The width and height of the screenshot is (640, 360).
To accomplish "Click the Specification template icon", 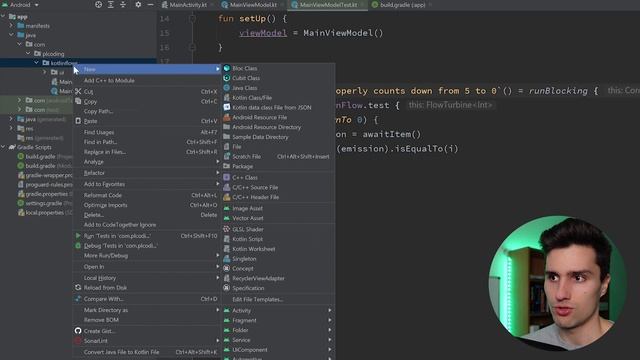I will (227, 288).
